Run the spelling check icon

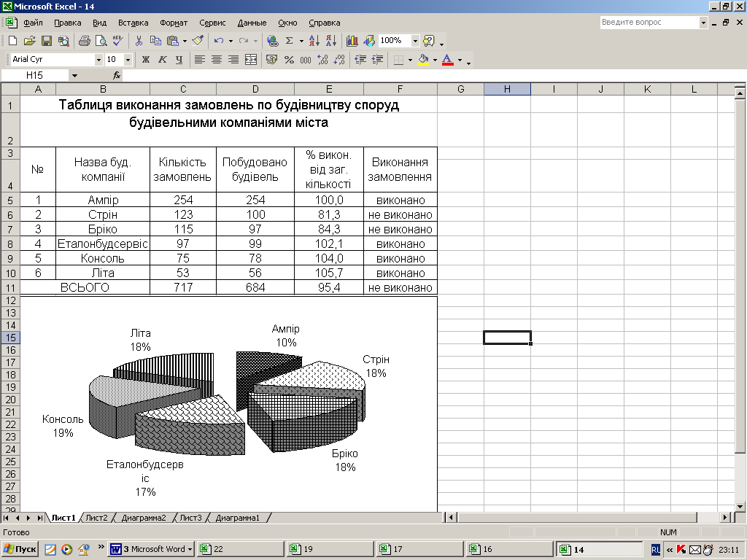(117, 41)
